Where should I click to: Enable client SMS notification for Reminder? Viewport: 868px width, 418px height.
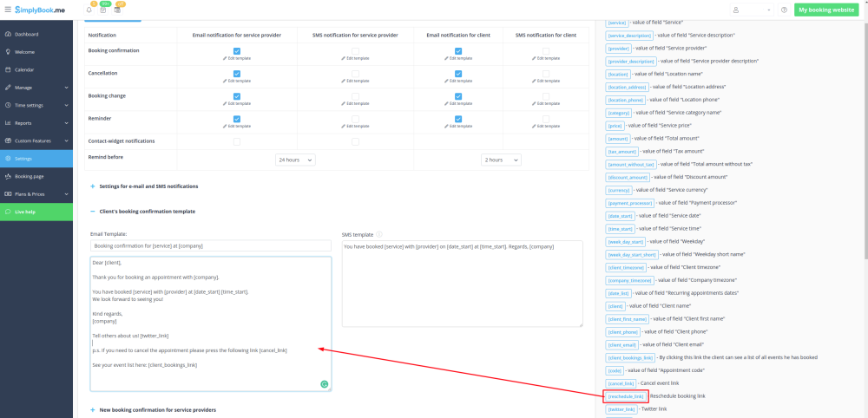tap(545, 118)
